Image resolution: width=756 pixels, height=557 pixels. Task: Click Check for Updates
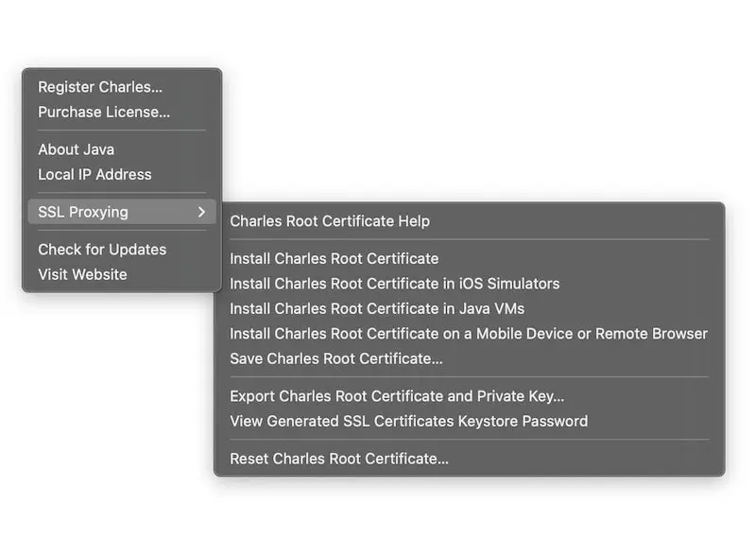[x=102, y=250]
